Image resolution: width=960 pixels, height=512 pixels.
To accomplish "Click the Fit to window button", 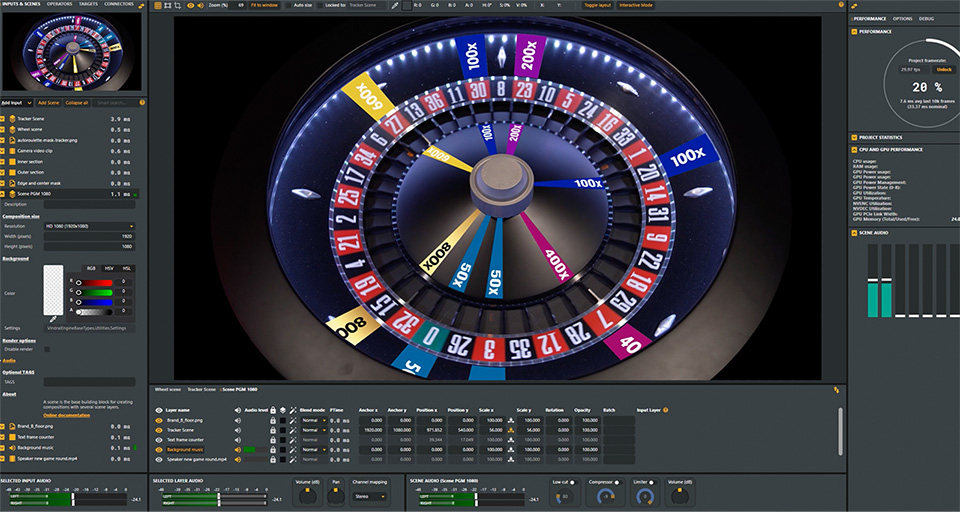I will 264,5.
